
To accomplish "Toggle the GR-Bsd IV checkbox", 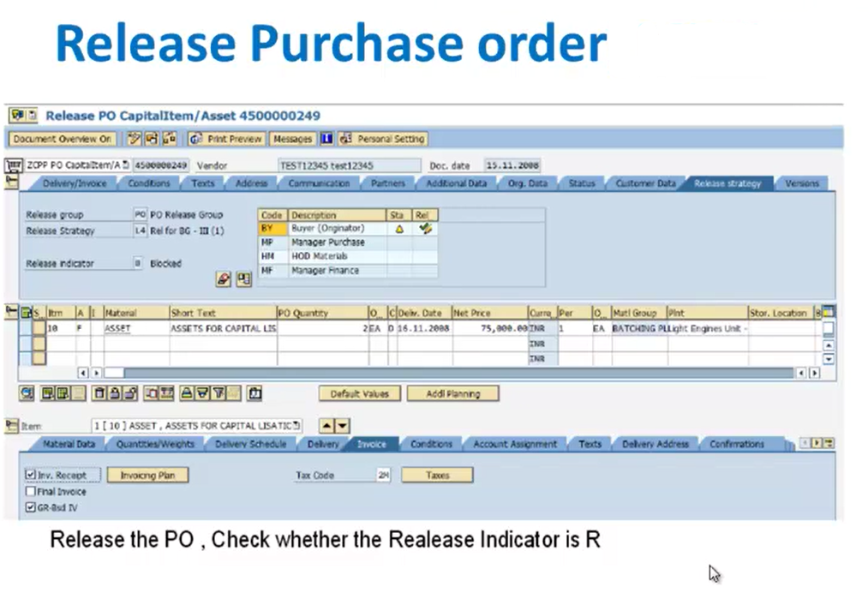I will point(31,507).
